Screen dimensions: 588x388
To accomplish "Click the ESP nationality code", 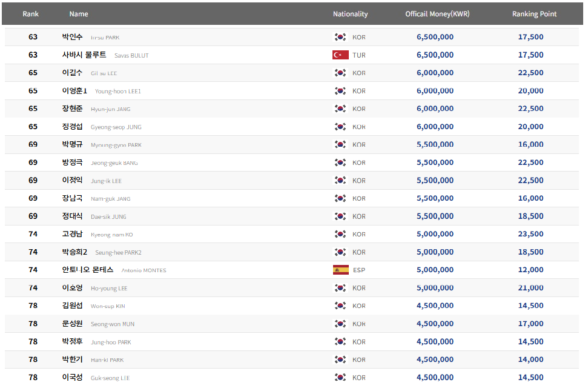I will coord(359,270).
